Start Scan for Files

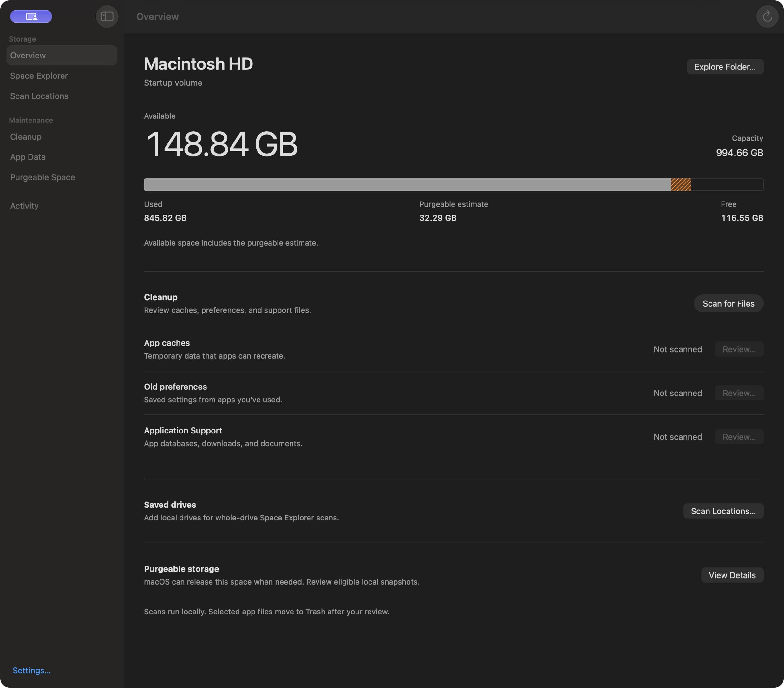click(728, 303)
